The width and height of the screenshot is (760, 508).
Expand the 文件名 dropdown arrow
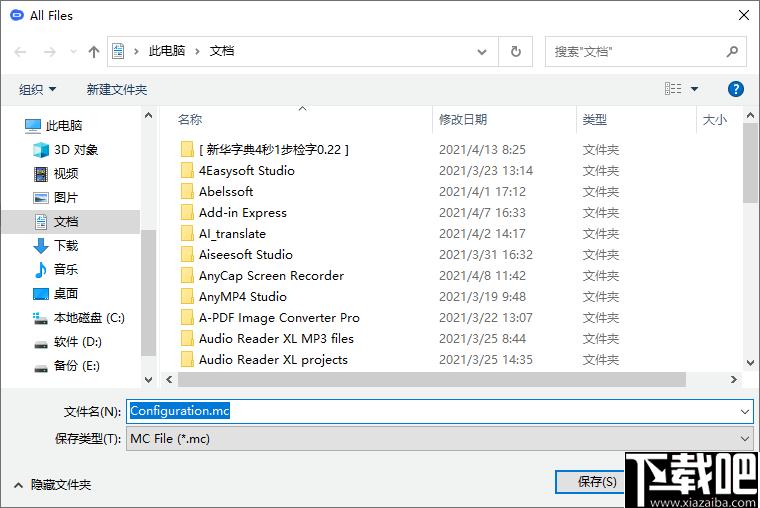tap(745, 412)
